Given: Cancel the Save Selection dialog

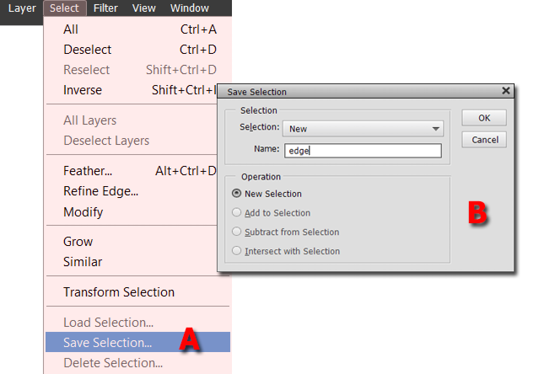Looking at the screenshot, I should click(484, 140).
